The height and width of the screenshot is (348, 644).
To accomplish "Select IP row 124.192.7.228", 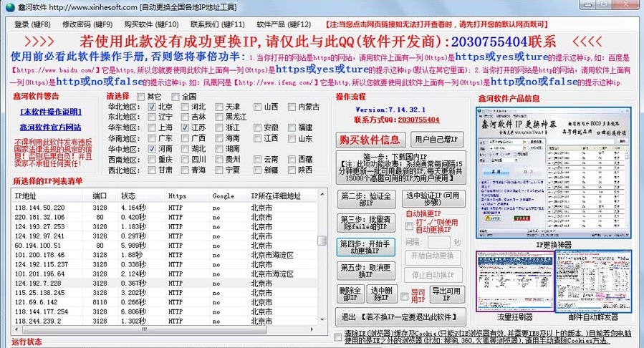I will click(164, 283).
